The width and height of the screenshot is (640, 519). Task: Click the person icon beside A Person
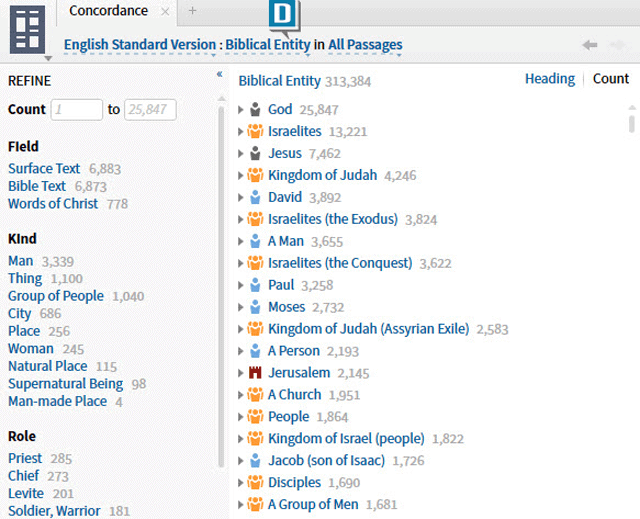click(255, 351)
